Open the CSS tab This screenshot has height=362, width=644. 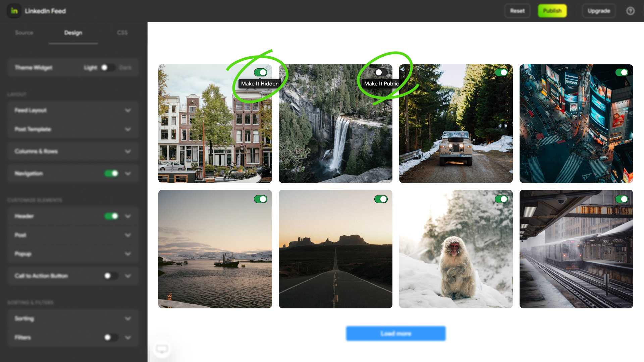point(122,33)
